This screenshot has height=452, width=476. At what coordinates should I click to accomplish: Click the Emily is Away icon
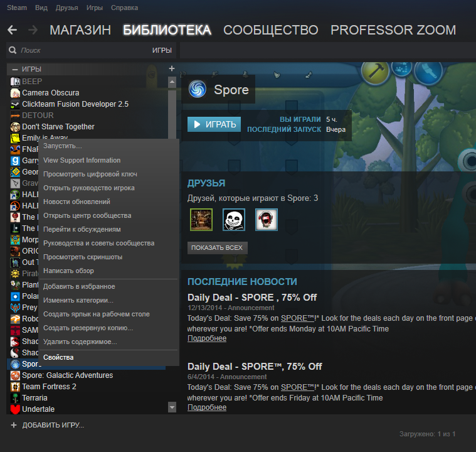(15, 138)
